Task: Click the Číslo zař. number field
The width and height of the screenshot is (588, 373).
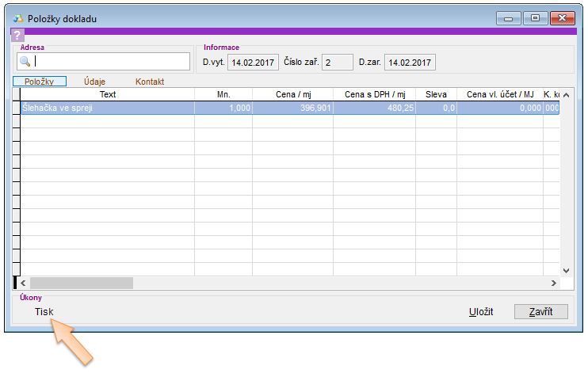Action: click(x=338, y=62)
